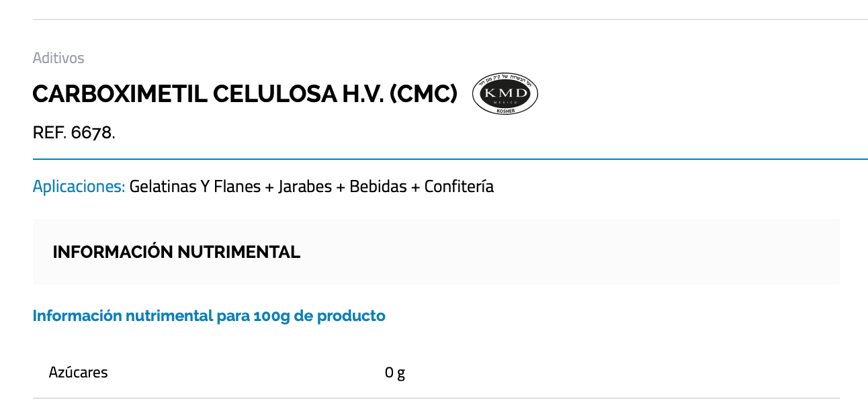Click the 0 g sugar value
Viewport: 868px width, 407px height.
[x=395, y=372]
